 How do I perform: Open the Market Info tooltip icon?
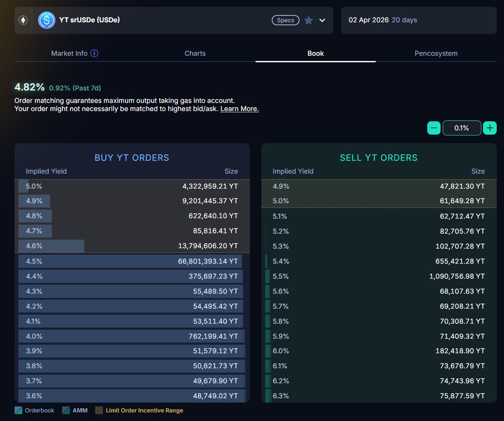[94, 53]
